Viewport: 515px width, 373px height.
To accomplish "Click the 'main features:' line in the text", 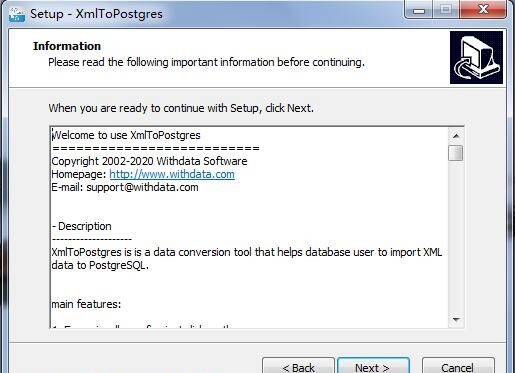I will click(x=86, y=304).
